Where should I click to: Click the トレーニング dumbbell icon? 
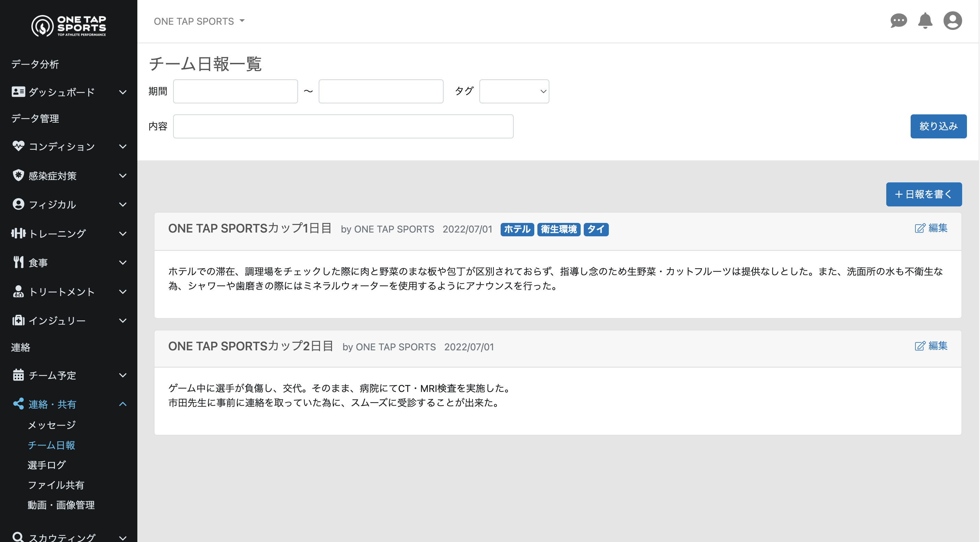(x=18, y=233)
